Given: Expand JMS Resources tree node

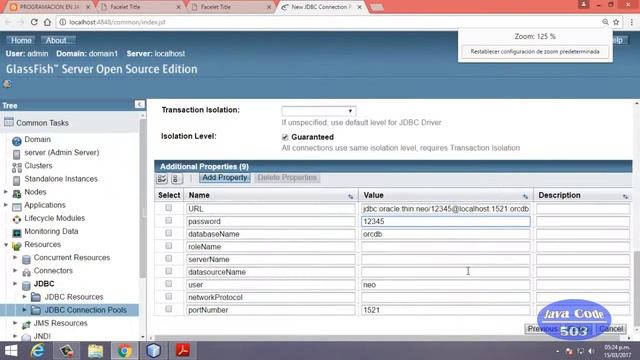Looking at the screenshot, I should pyautogui.click(x=15, y=323).
